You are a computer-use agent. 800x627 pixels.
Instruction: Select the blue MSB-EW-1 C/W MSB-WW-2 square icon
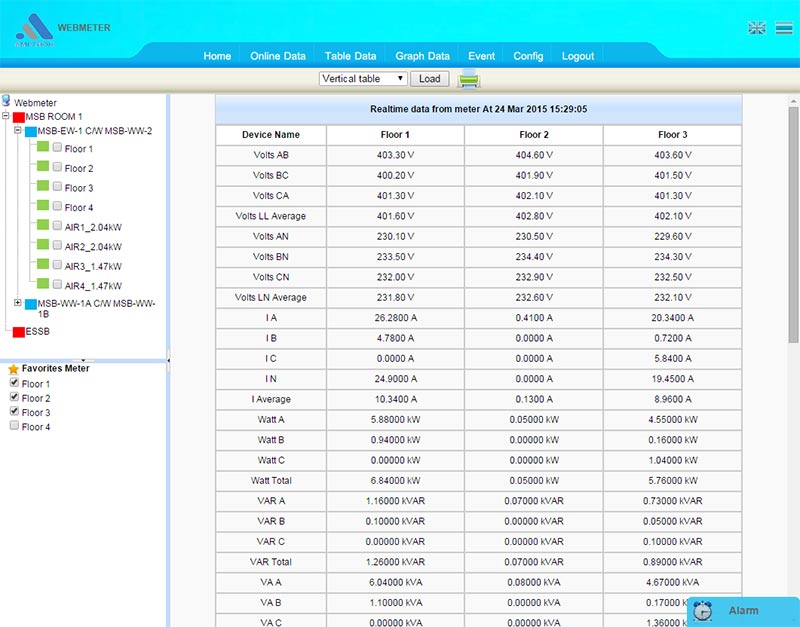[31, 132]
